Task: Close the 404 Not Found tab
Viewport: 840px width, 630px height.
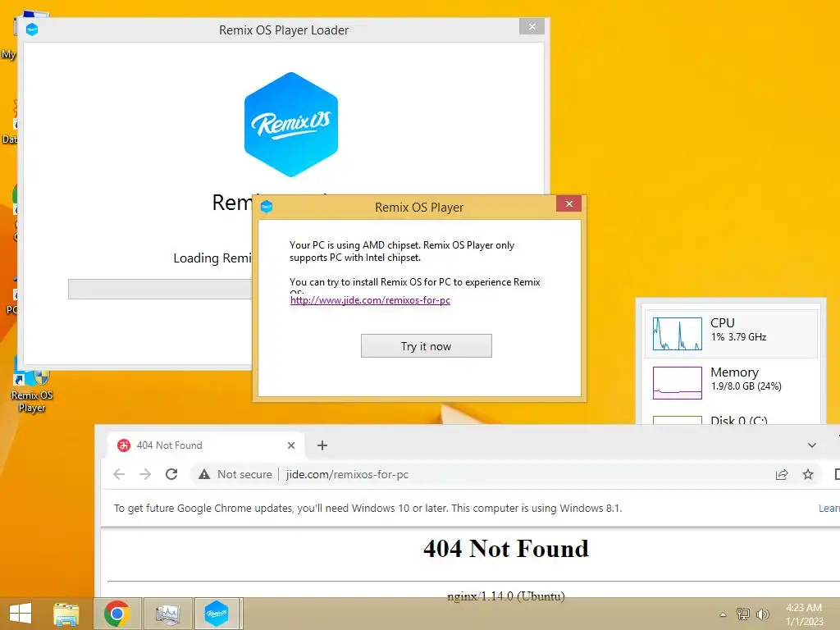Action: (x=291, y=445)
